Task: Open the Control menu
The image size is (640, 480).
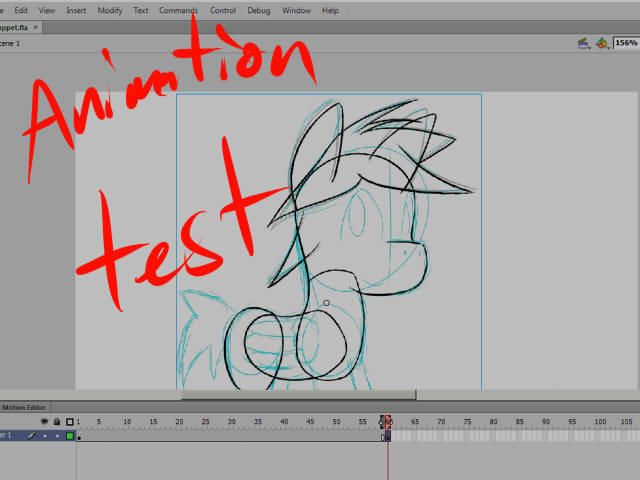Action: (x=223, y=11)
